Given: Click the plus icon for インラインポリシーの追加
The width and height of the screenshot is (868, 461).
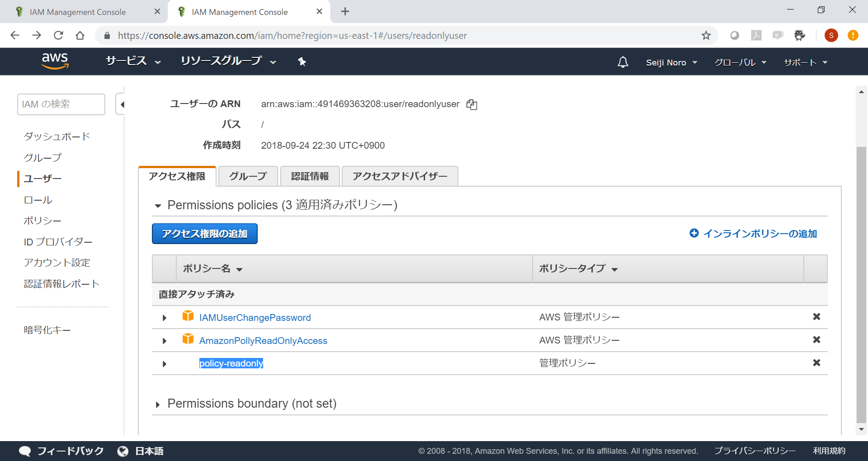Looking at the screenshot, I should click(694, 234).
